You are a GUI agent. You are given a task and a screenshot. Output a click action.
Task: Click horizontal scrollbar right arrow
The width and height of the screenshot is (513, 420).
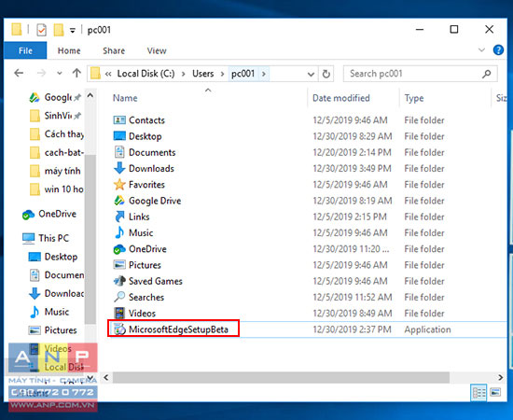tap(501, 377)
